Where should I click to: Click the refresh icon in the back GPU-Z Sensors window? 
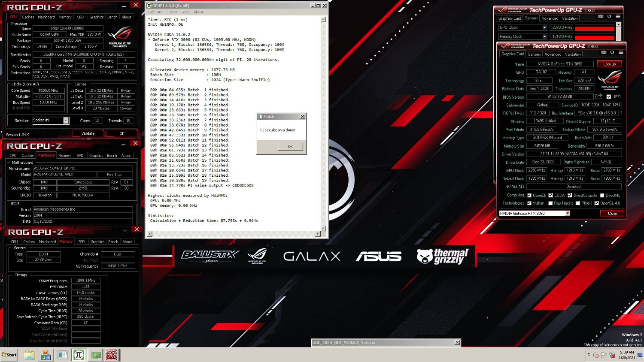pos(609,16)
